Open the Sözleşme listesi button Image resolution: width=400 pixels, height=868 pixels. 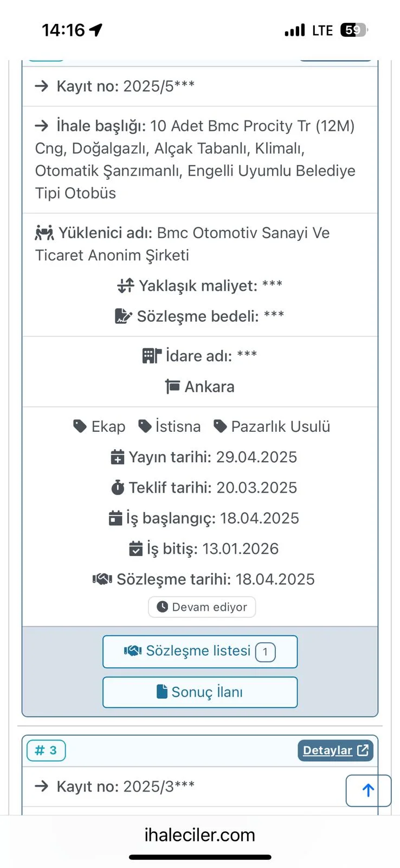[x=200, y=652]
